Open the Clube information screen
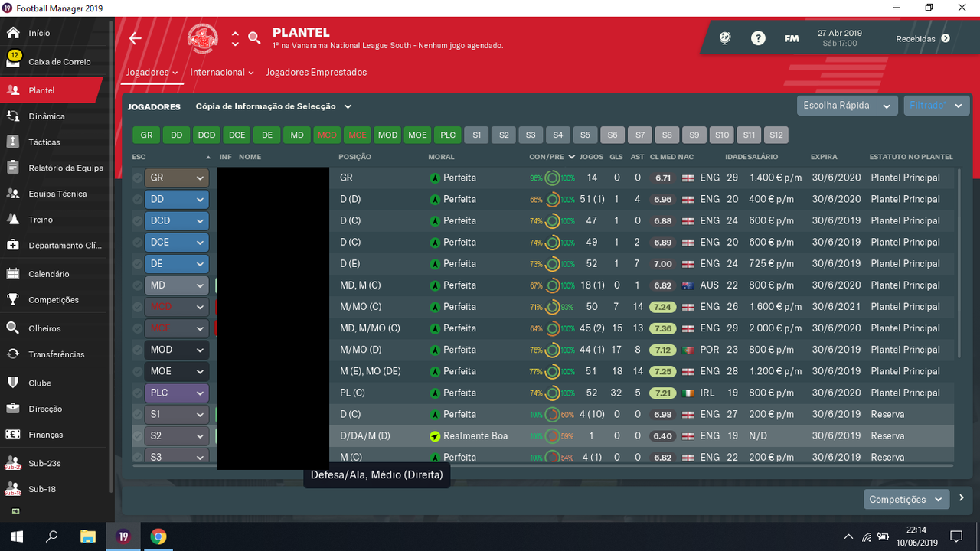The height and width of the screenshot is (551, 980). tap(39, 383)
